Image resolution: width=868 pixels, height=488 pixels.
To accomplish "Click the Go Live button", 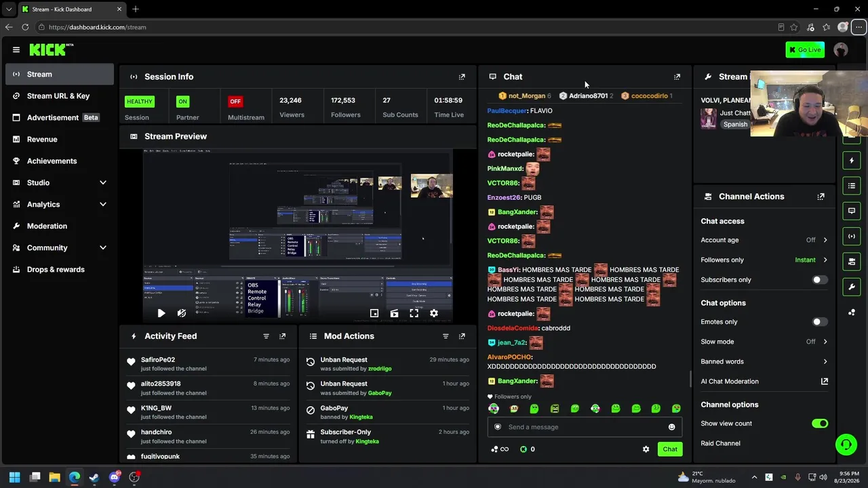I will pyautogui.click(x=805, y=49).
